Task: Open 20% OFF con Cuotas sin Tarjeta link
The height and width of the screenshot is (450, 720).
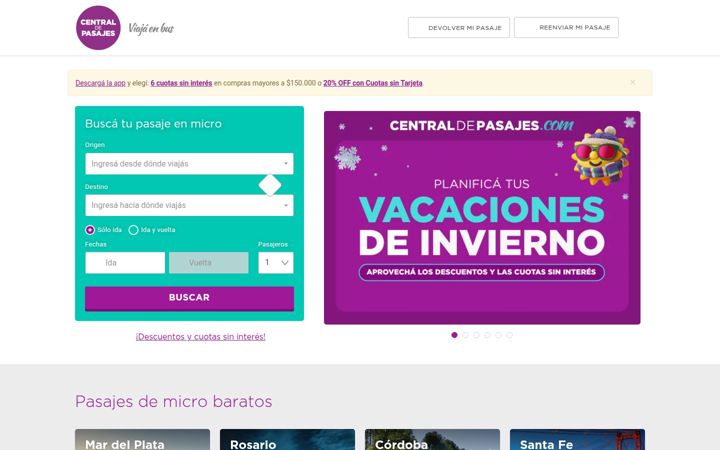Action: [x=373, y=83]
